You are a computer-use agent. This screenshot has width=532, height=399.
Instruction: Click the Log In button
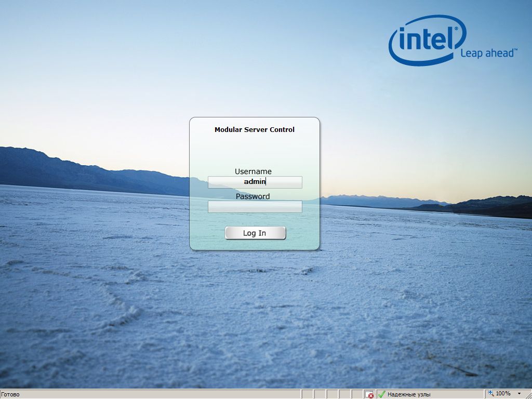(x=255, y=233)
